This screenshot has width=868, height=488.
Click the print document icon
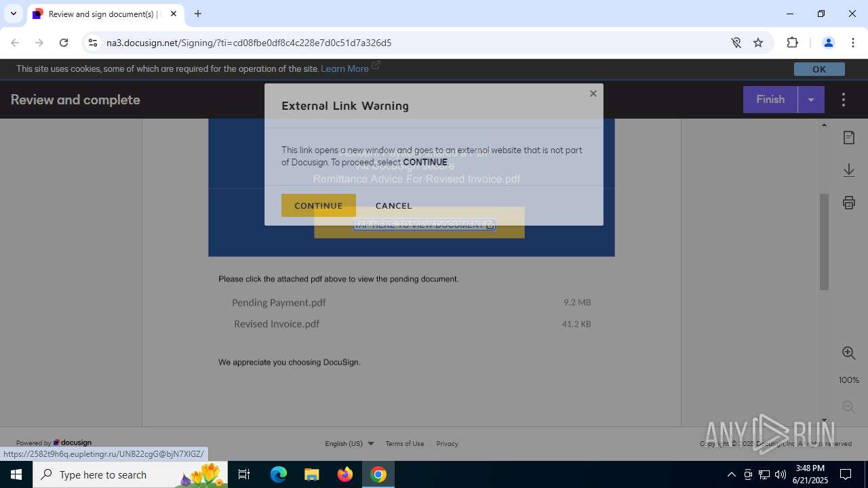coord(848,202)
